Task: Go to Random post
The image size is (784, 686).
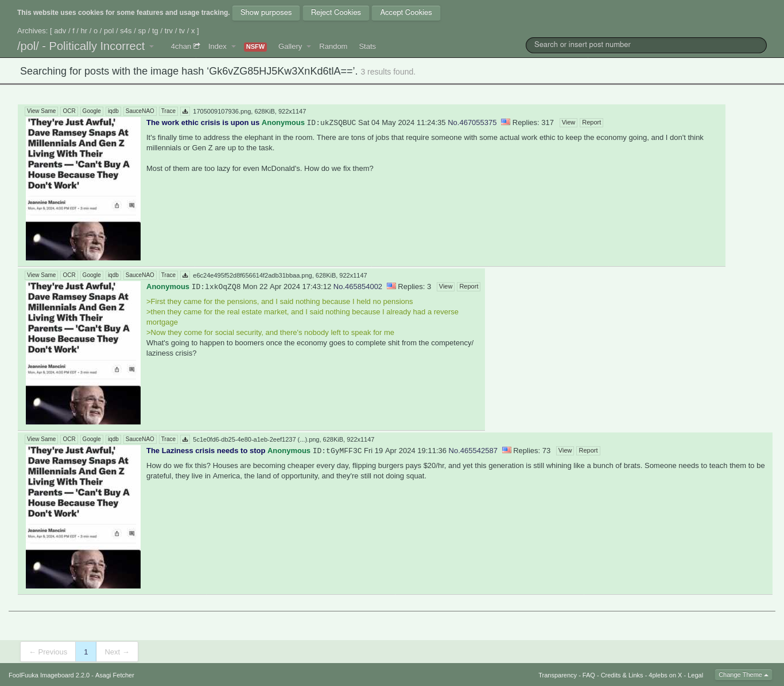Action: [x=333, y=46]
